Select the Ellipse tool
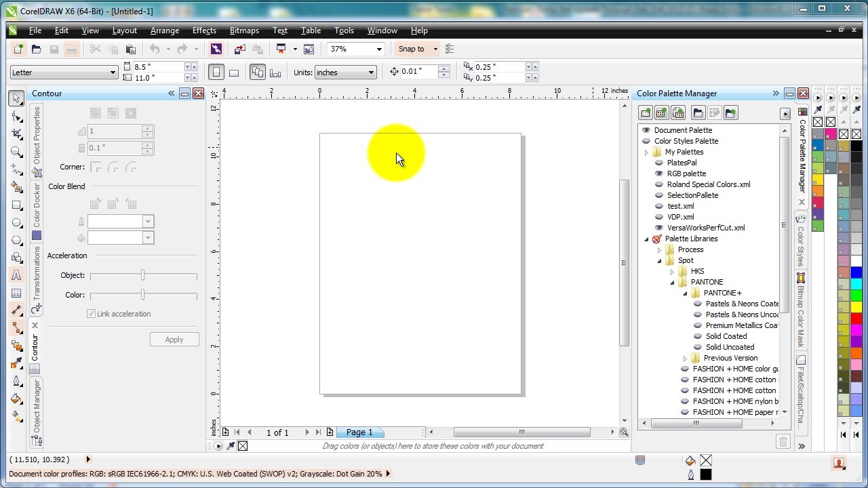This screenshot has width=868, height=488. coord(16,222)
